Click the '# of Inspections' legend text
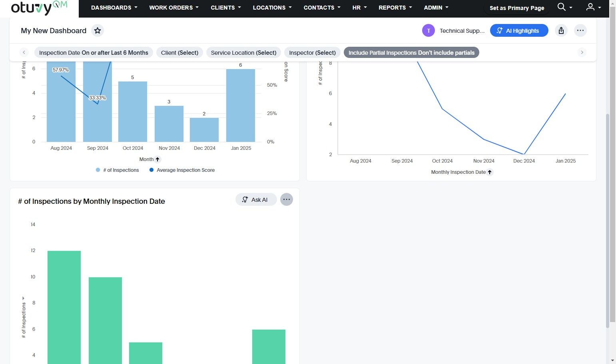 coord(121,170)
